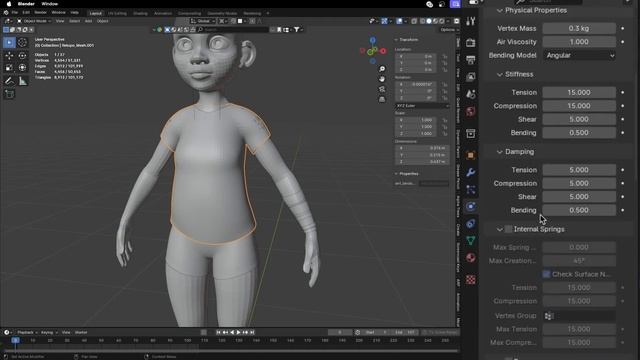
Task: Adjust the Vertex Mass value slider
Action: tap(579, 29)
